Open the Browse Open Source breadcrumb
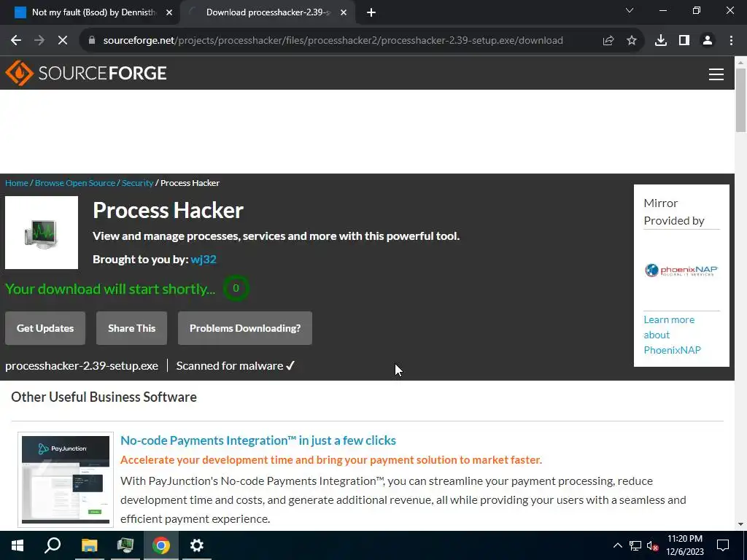 tap(75, 183)
